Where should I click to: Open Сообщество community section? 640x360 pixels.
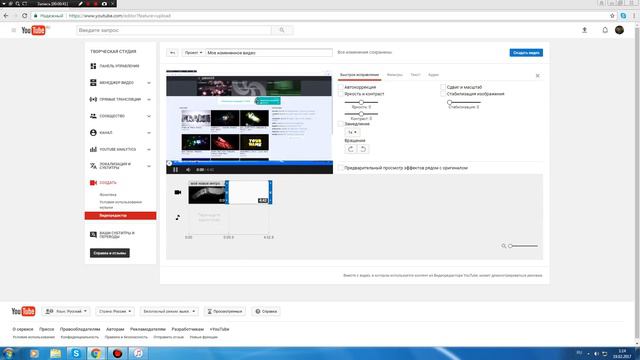click(x=107, y=116)
